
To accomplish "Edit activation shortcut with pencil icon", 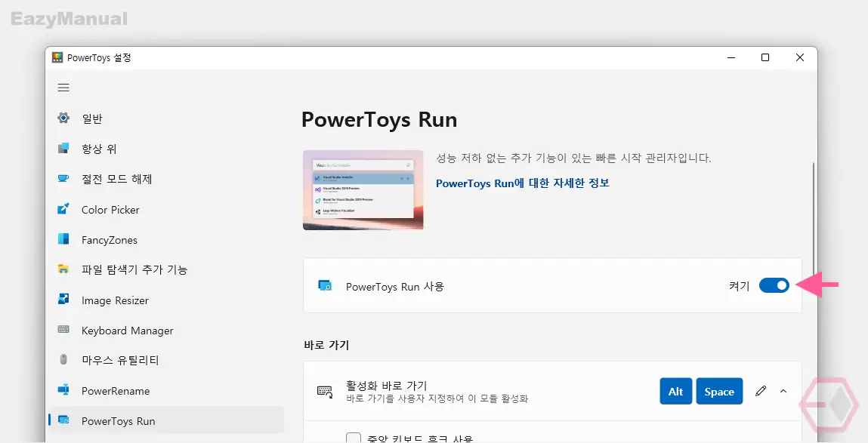I will (x=761, y=392).
